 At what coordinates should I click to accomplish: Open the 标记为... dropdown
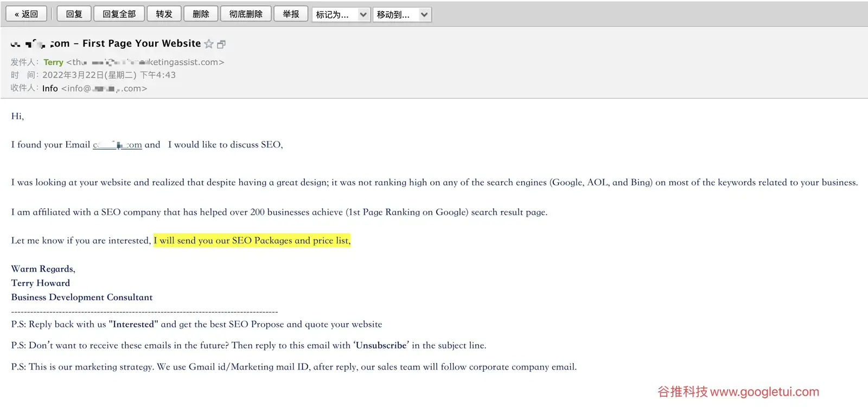click(x=341, y=15)
